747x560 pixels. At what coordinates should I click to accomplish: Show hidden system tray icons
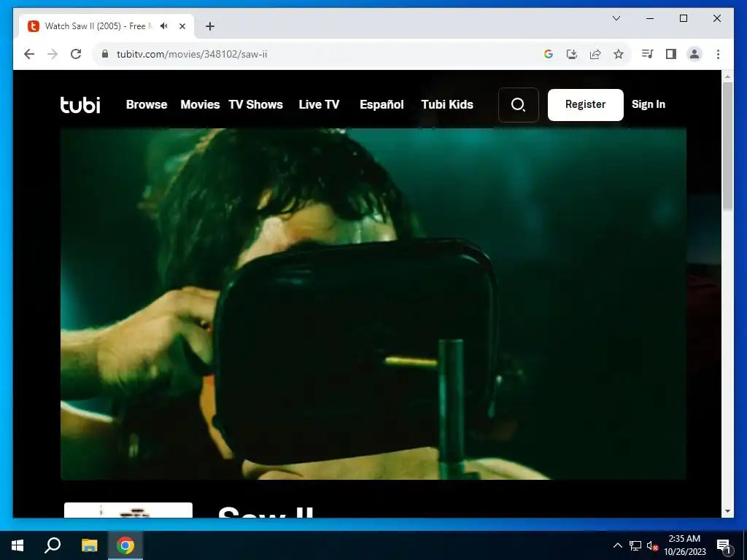click(x=617, y=545)
